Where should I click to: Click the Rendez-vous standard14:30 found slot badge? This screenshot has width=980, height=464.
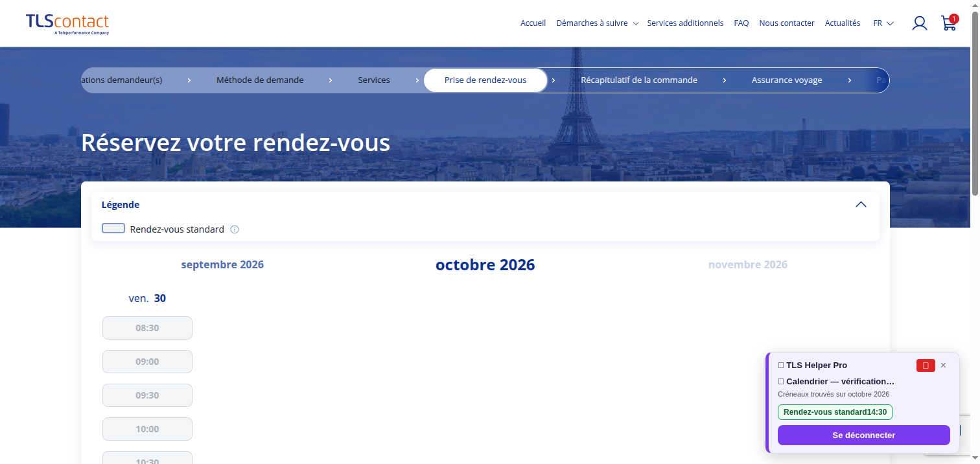coord(835,412)
